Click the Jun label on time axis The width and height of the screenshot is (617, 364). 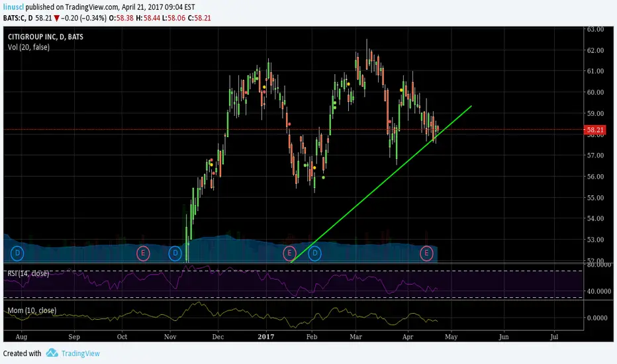coord(504,337)
